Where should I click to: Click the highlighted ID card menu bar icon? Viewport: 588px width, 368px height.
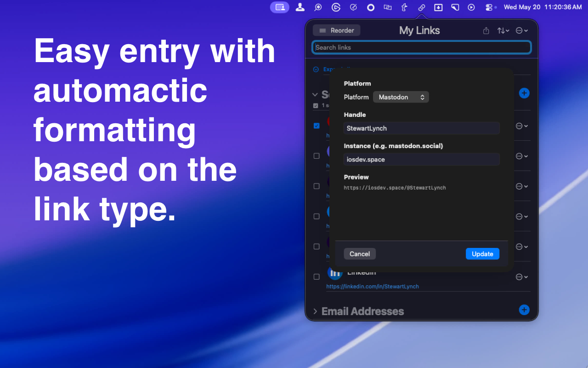(279, 7)
